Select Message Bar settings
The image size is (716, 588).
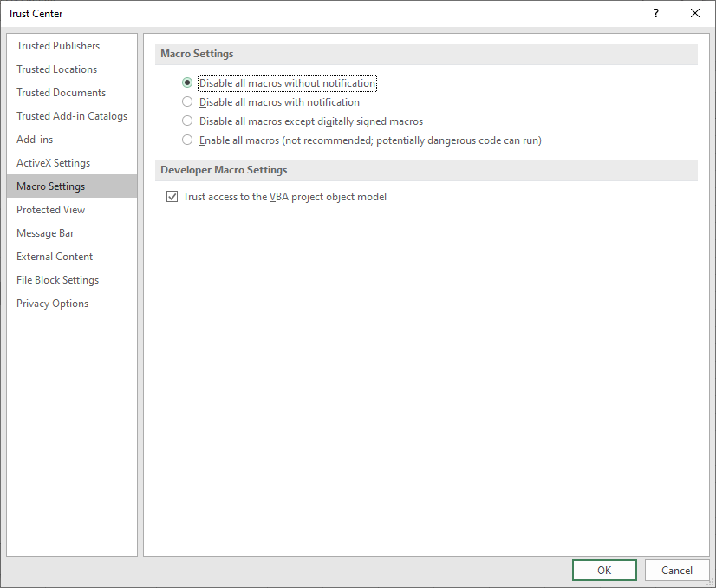pyautogui.click(x=45, y=232)
